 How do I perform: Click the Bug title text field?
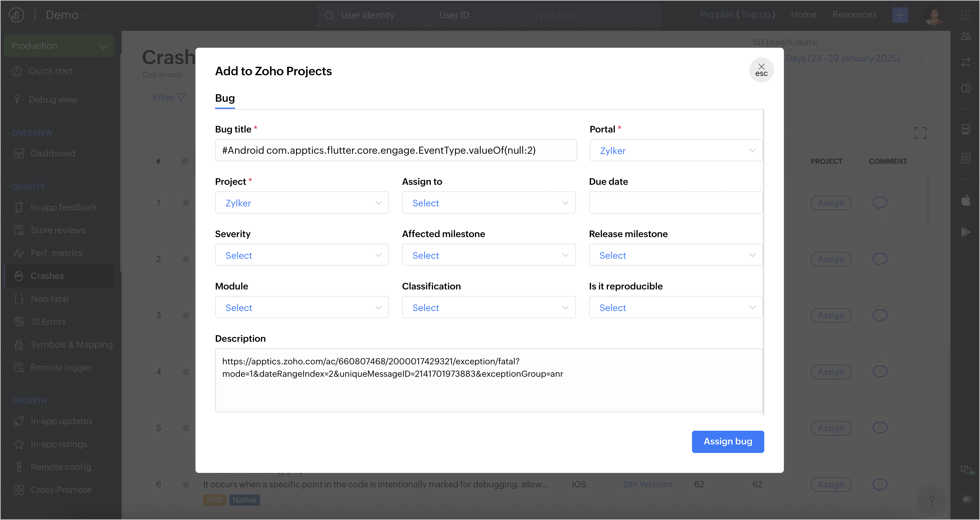tap(396, 150)
